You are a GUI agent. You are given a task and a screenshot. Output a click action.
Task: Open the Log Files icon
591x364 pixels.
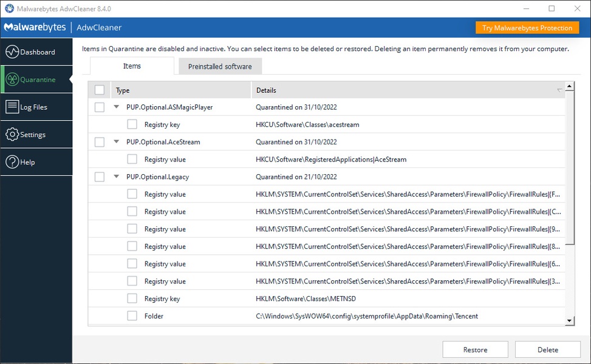click(x=12, y=107)
